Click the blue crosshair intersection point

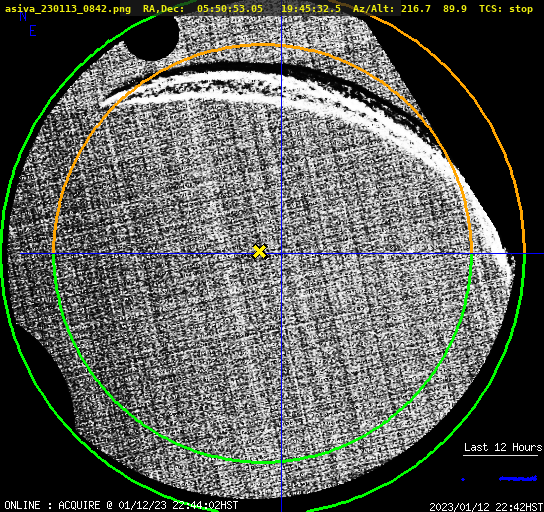click(281, 254)
